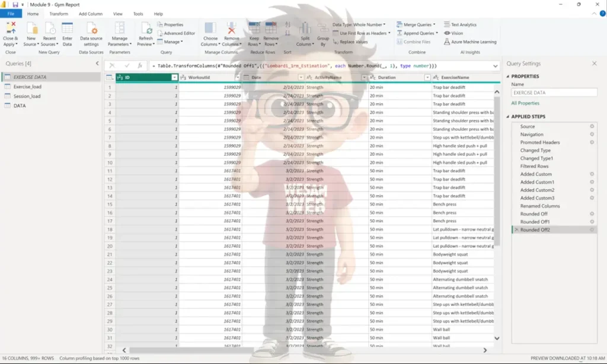This screenshot has height=364, width=607.
Task: Confirm the formula with the checkmark
Action: point(127,66)
